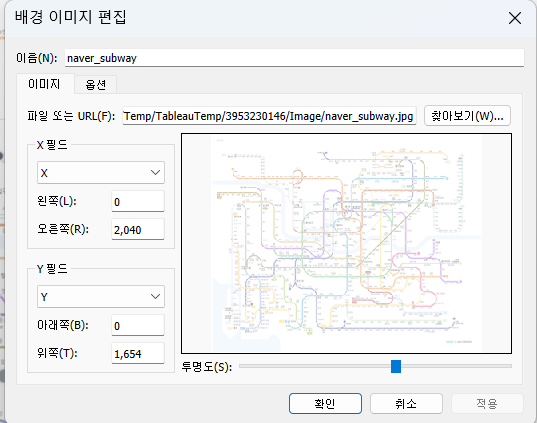Cancel with the 취소 button
The height and width of the screenshot is (423, 537).
click(x=406, y=403)
